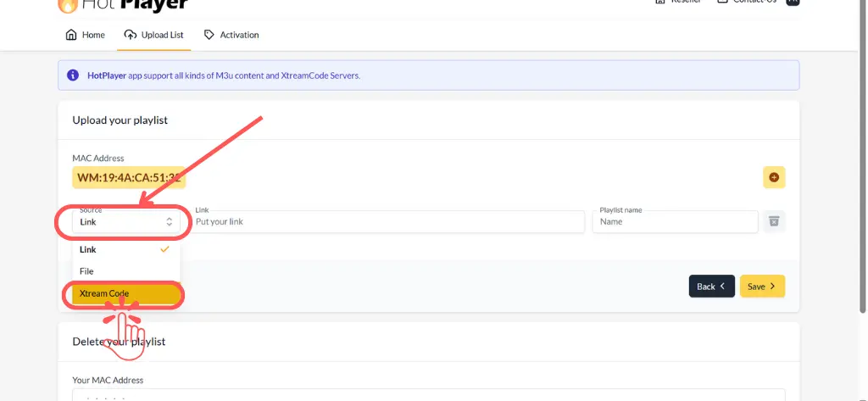868x401 pixels.
Task: Click the Home house icon
Action: 71,35
